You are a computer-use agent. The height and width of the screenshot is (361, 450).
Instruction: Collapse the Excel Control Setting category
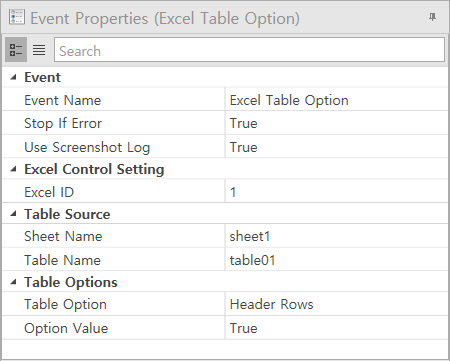tap(13, 169)
